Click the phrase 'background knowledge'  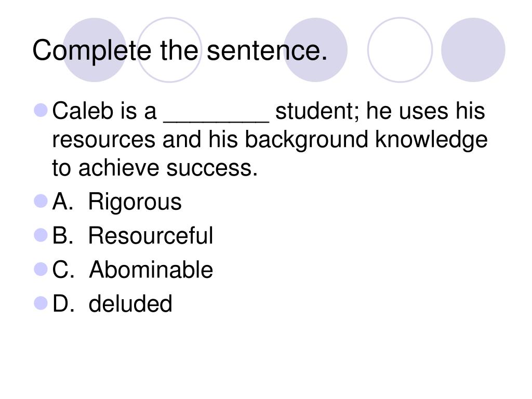366,140
